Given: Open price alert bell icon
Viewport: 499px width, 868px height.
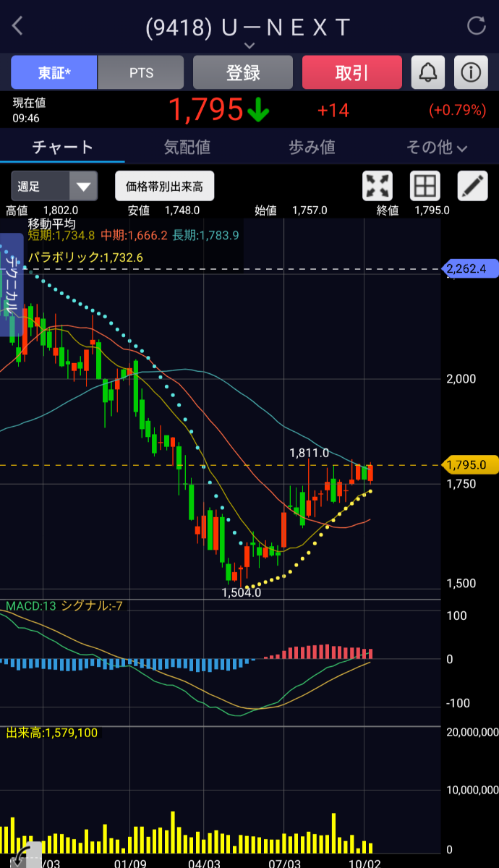Looking at the screenshot, I should [x=428, y=72].
